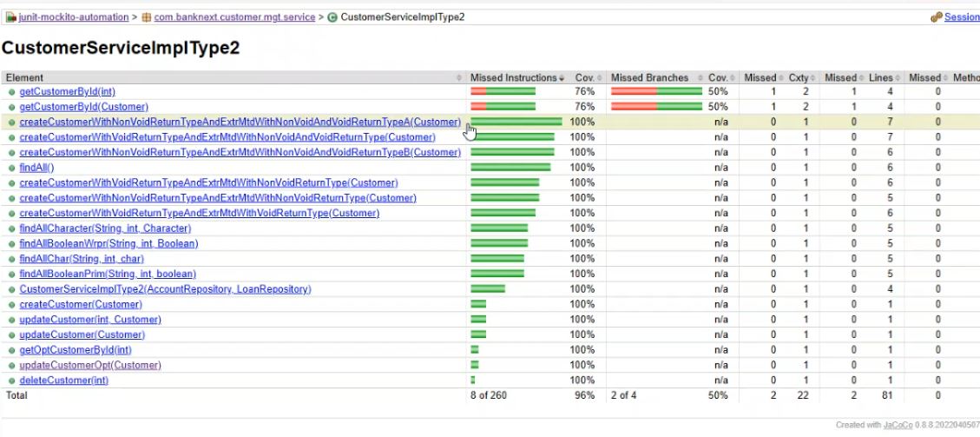
Task: Click green method icon beside deleteCustomer(int)
Action: 11,381
